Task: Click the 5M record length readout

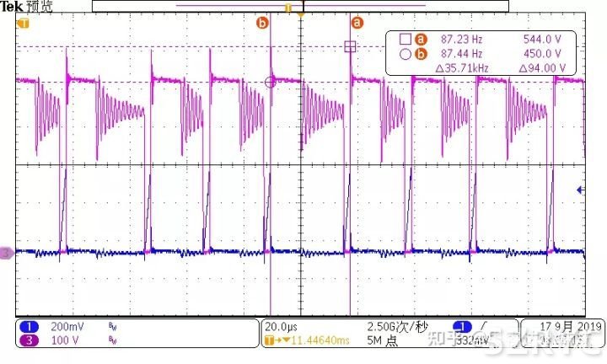Action: pyautogui.click(x=383, y=340)
